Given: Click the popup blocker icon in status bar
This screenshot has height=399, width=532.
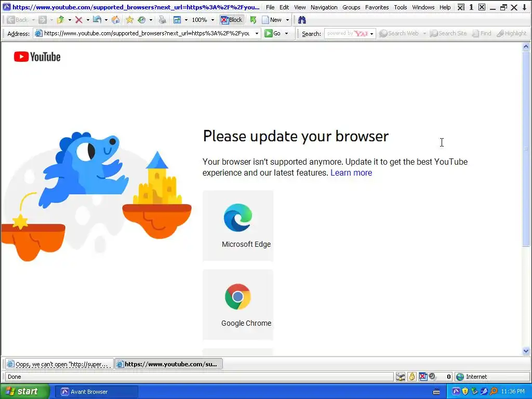Looking at the screenshot, I should pyautogui.click(x=423, y=377).
